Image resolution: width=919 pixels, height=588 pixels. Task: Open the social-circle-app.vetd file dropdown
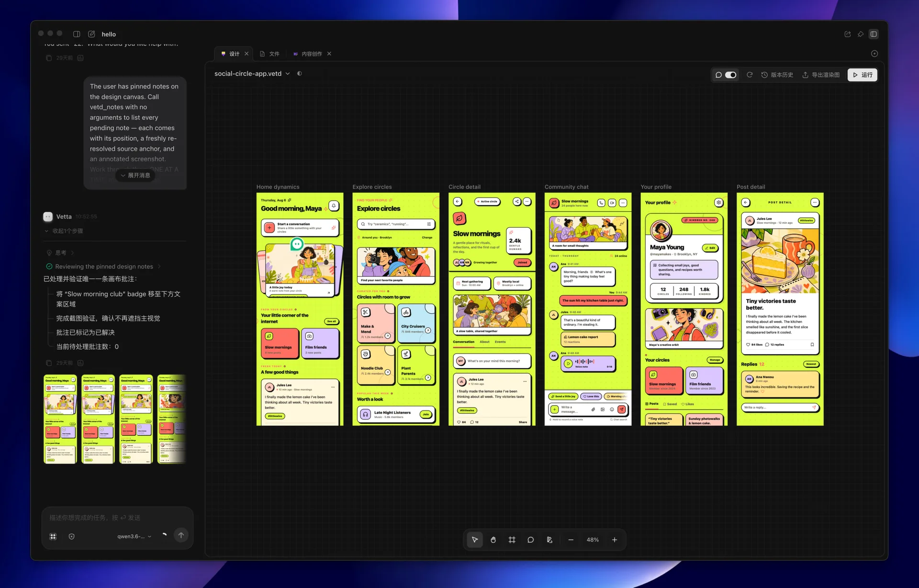click(252, 74)
